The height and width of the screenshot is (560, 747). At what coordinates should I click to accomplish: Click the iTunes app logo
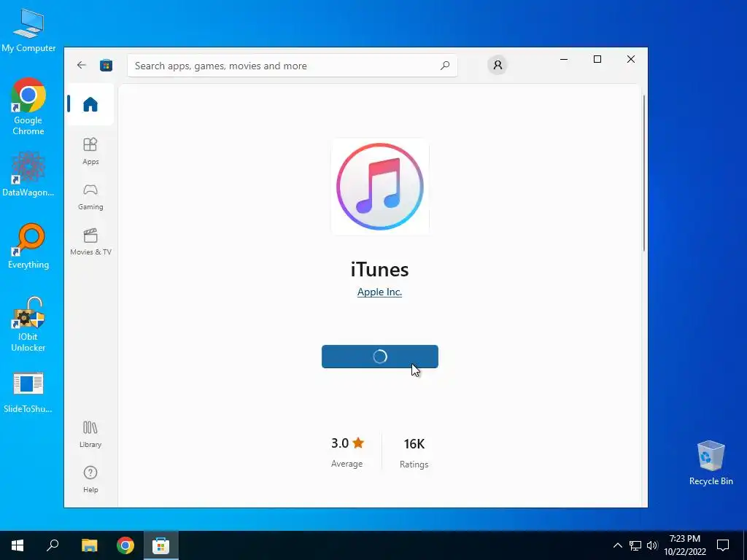tap(379, 186)
